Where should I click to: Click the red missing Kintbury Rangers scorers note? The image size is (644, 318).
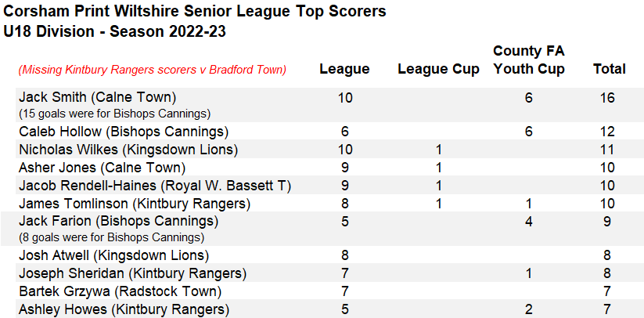point(152,70)
